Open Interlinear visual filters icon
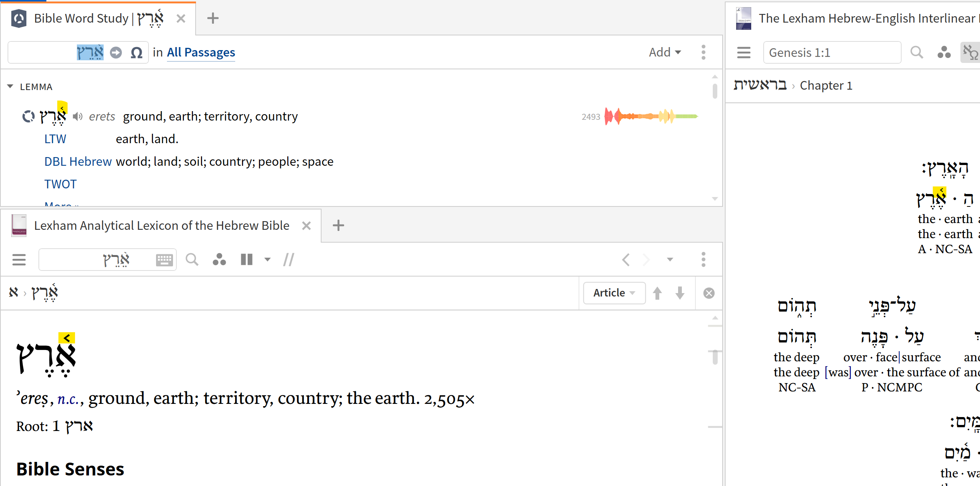 click(x=944, y=52)
